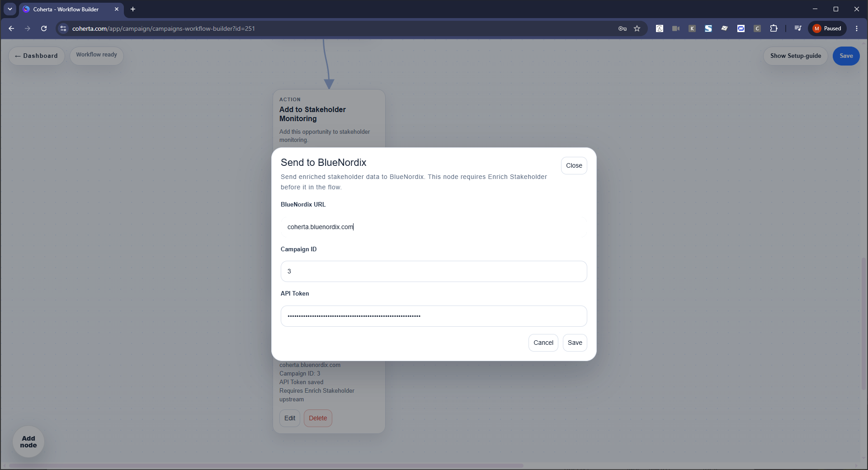Cancel the BlueNordix settings dialog
Viewport: 868px width, 470px height.
[x=543, y=343]
